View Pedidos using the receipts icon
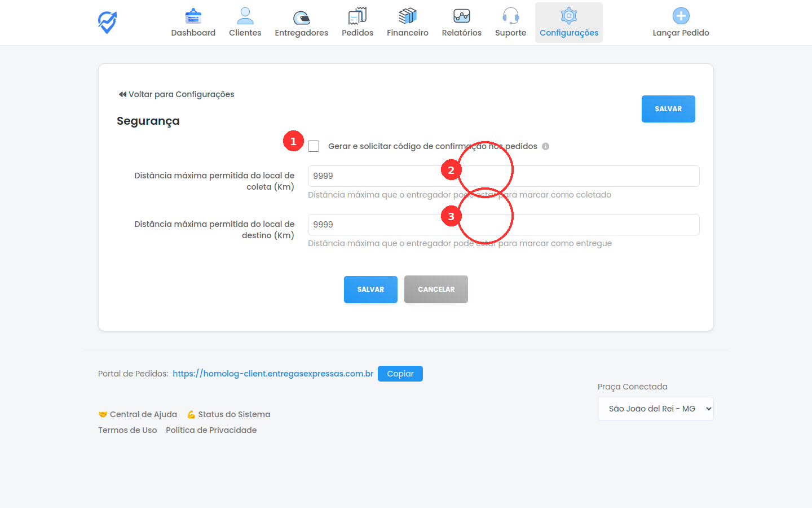The width and height of the screenshot is (812, 508). pyautogui.click(x=357, y=15)
